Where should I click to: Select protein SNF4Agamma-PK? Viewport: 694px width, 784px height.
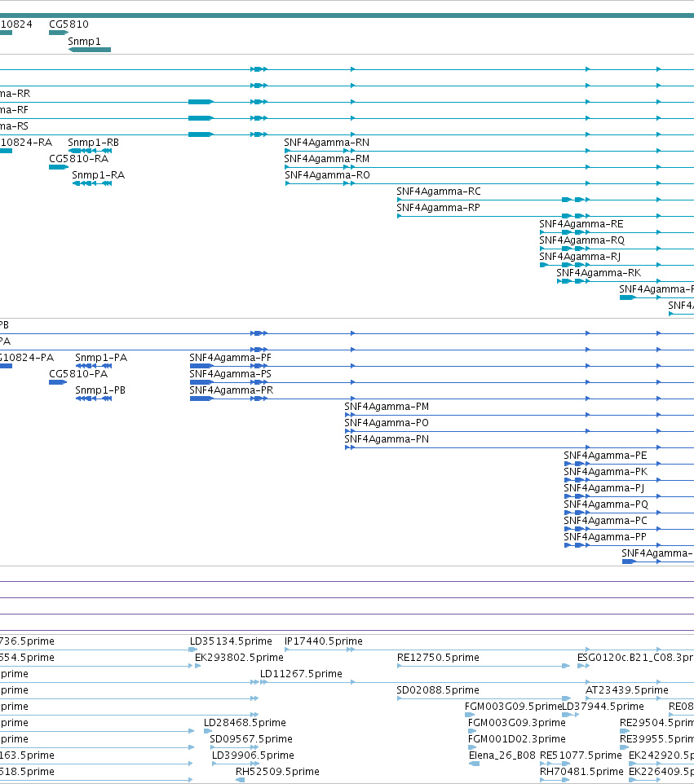(x=605, y=472)
